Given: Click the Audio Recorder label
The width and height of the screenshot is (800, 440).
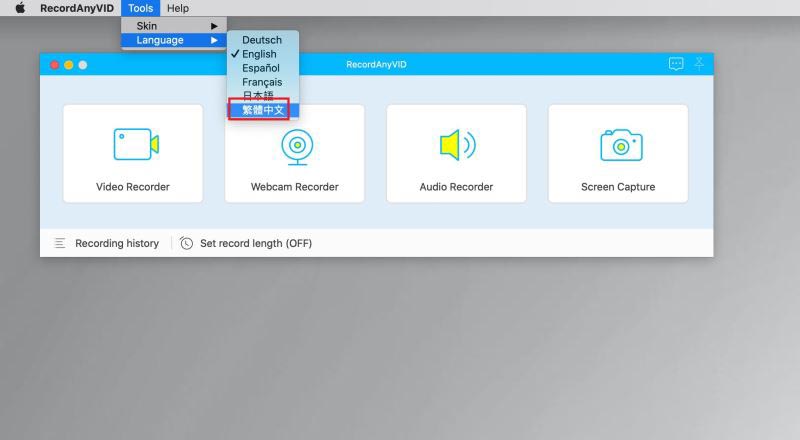Looking at the screenshot, I should point(456,187).
